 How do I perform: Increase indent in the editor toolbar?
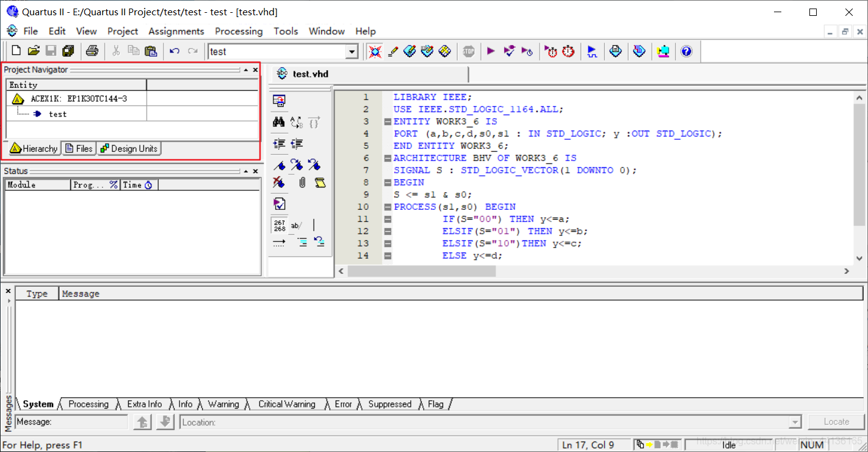[279, 144]
